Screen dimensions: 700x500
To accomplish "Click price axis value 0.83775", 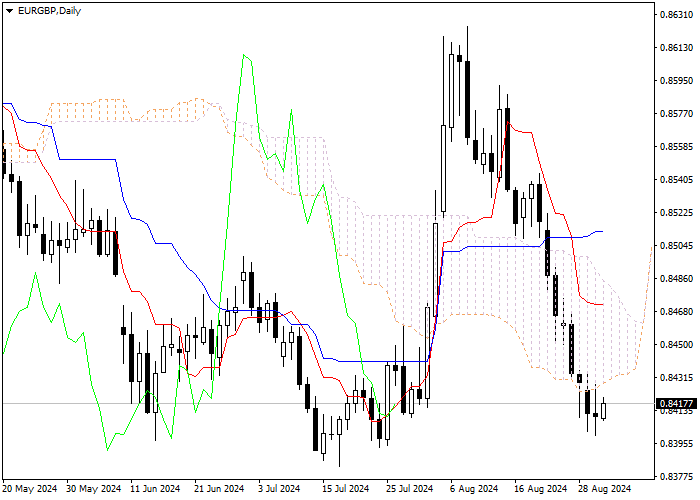I will (677, 477).
